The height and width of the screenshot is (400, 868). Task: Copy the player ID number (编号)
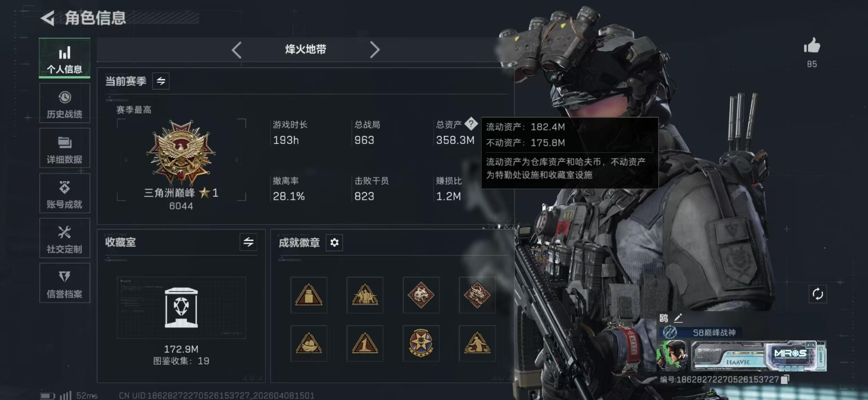click(785, 379)
